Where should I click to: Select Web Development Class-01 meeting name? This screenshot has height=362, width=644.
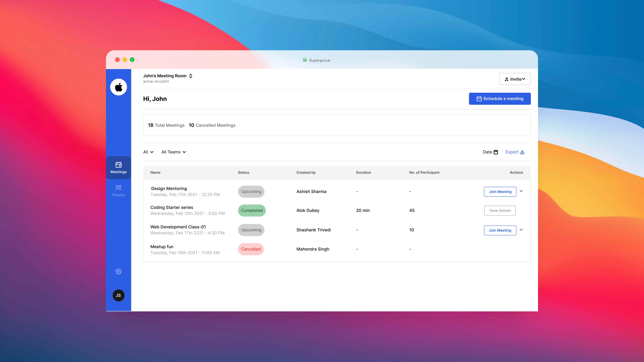tap(178, 227)
